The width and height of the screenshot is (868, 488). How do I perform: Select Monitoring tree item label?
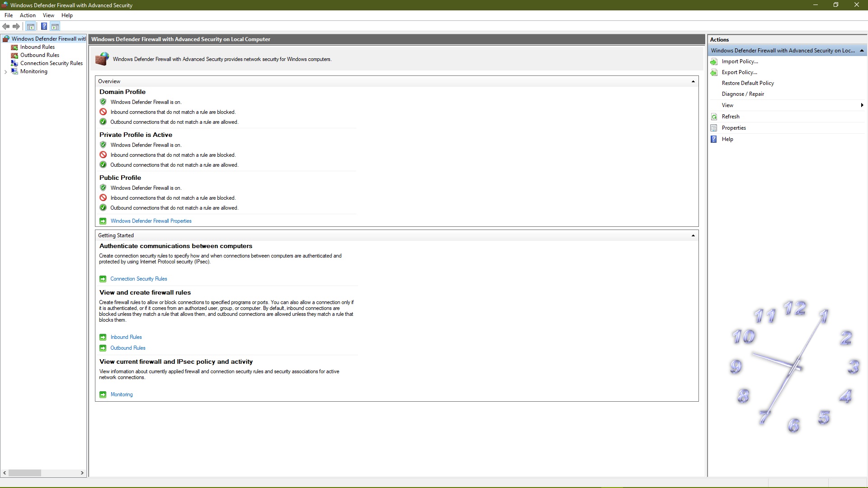pos(34,71)
